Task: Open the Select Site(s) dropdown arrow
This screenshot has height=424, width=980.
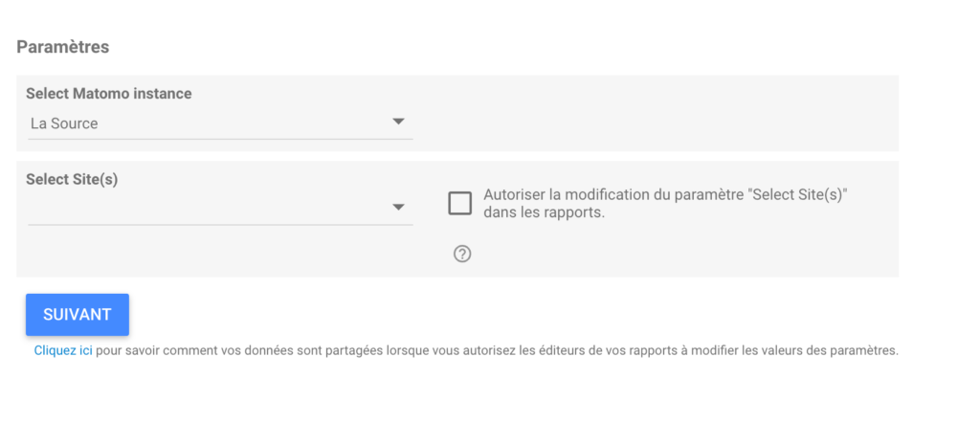Action: tap(399, 208)
